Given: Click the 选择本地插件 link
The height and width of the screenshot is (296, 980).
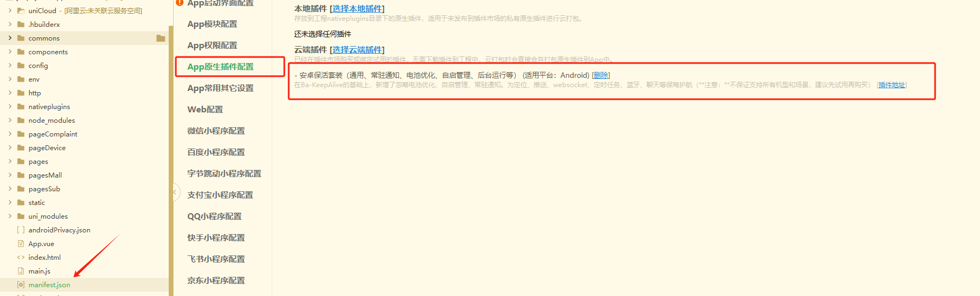Looking at the screenshot, I should pos(358,9).
